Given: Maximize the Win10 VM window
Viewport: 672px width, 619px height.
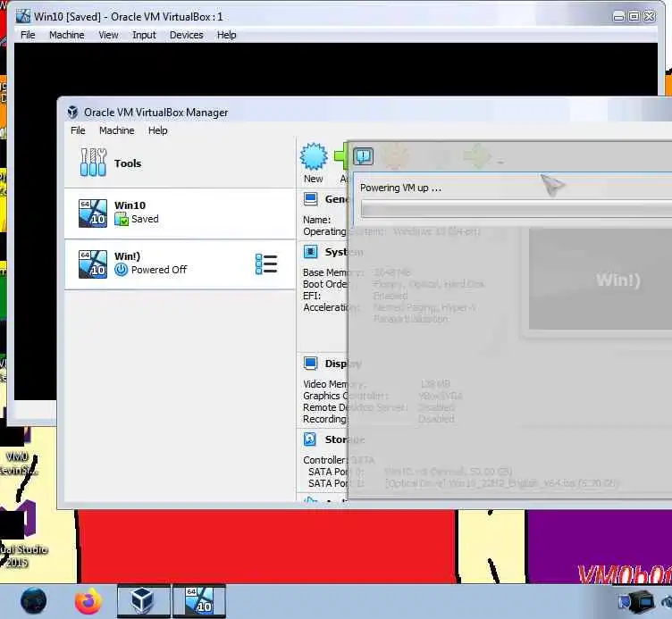Looking at the screenshot, I should [634, 17].
